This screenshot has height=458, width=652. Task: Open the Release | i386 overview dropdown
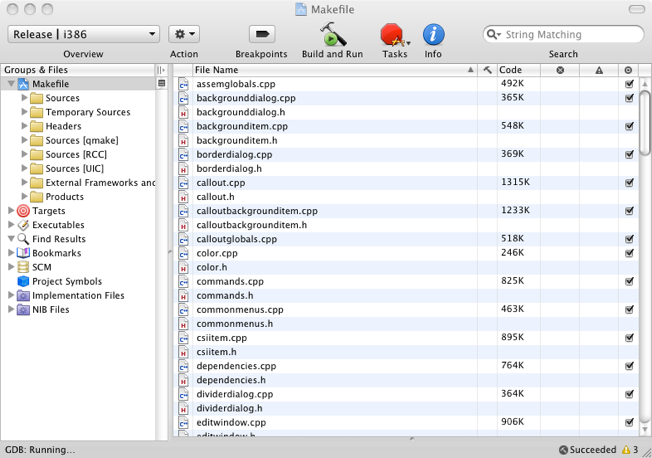pos(84,34)
